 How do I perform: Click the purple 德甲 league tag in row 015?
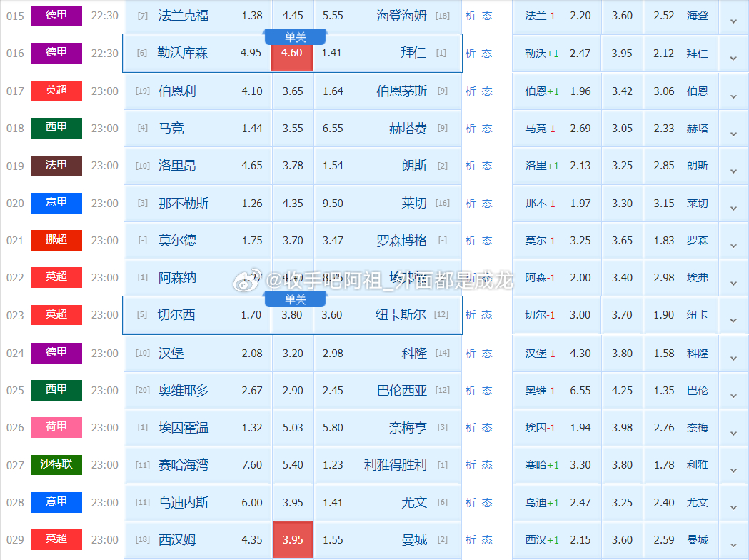pyautogui.click(x=56, y=15)
